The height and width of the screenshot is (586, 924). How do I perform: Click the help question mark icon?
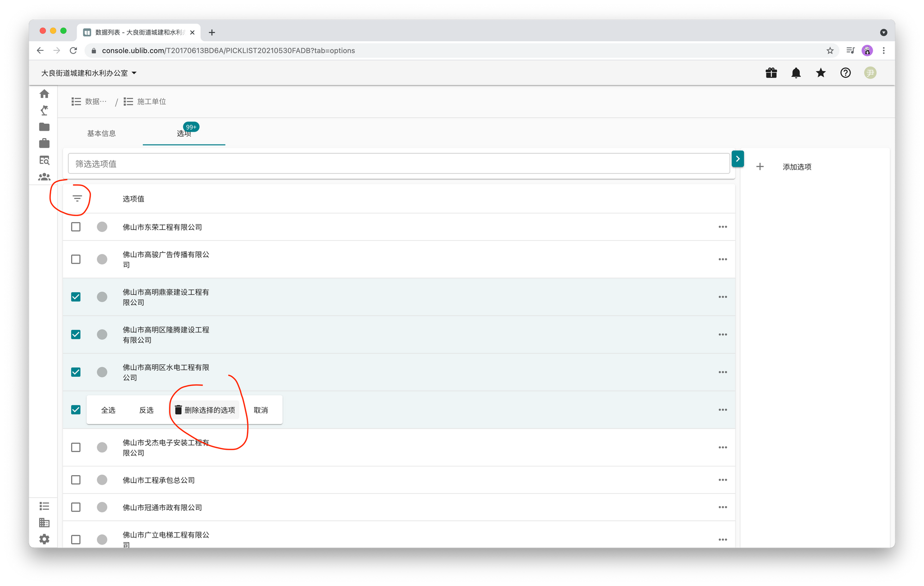[x=845, y=73]
